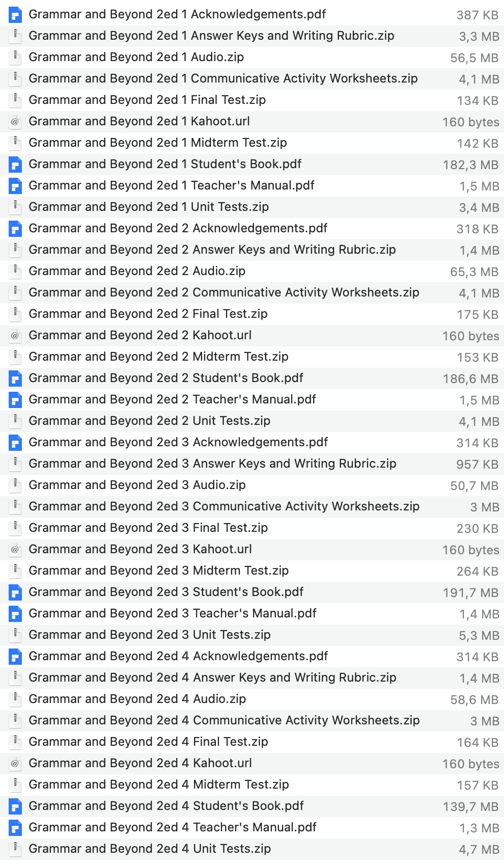This screenshot has height=866, width=504.
Task: Select Grammar and Beyond 2ed 4 Final Test.zip
Action: coord(148,742)
